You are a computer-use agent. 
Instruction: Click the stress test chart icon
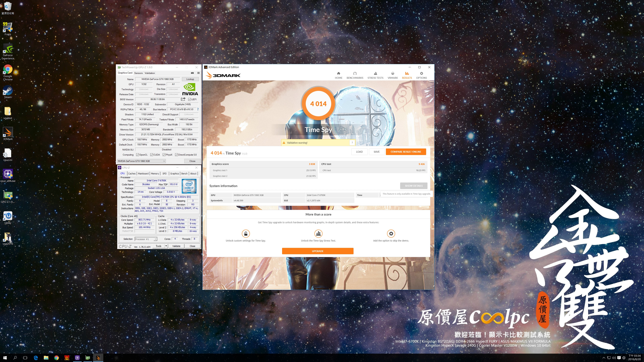click(x=318, y=234)
